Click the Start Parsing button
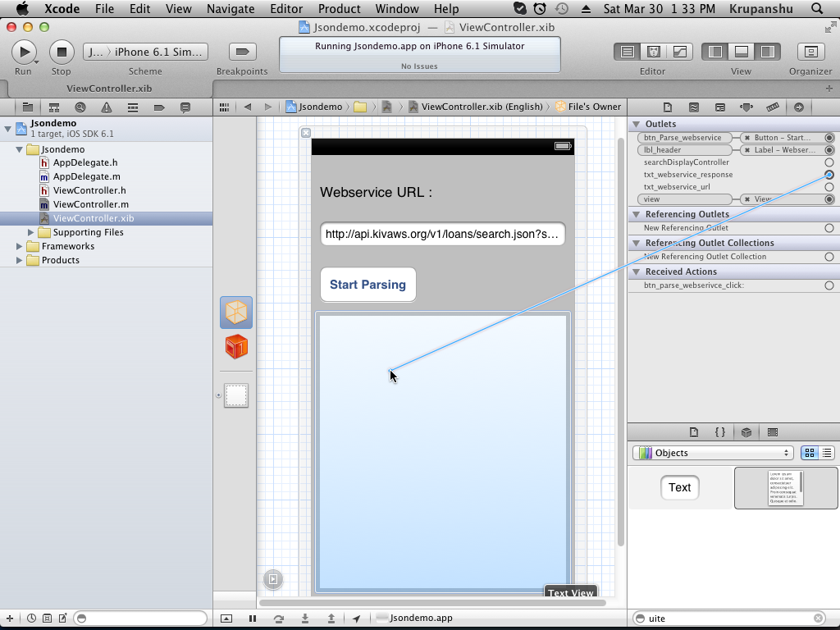This screenshot has height=630, width=840. pos(367,285)
